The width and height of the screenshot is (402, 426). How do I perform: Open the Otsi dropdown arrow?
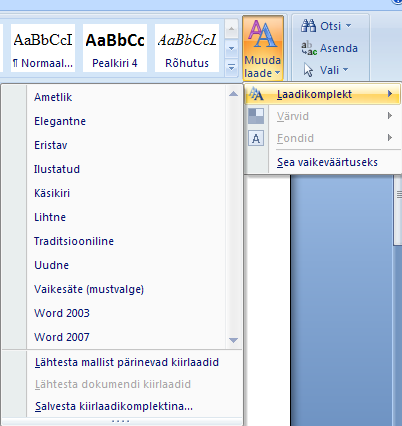click(348, 26)
